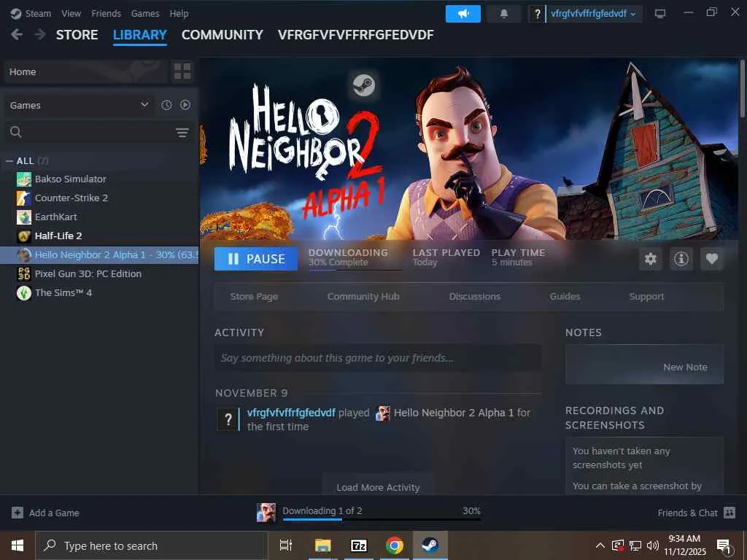
Task: Sort library by recent activity clock icon
Action: (x=166, y=105)
